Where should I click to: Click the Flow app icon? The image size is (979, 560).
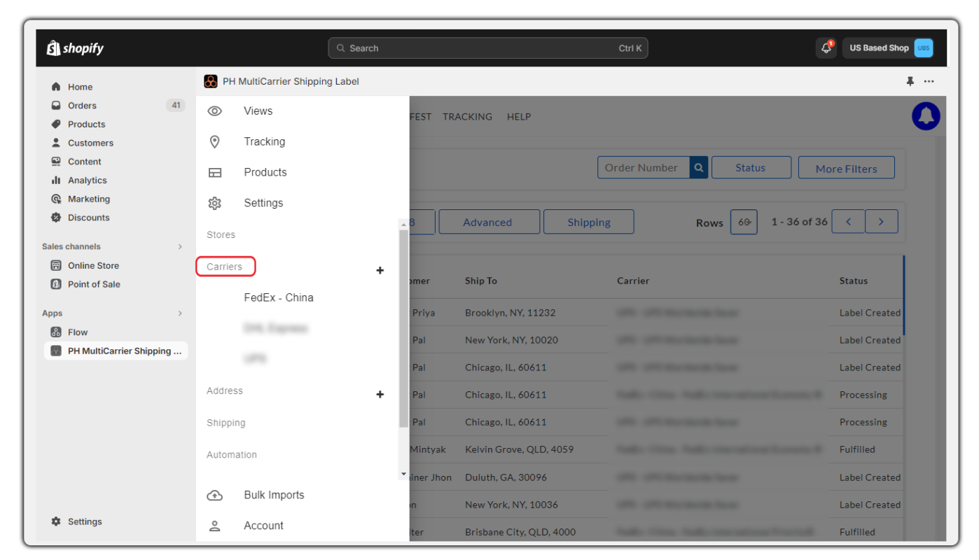coord(56,332)
